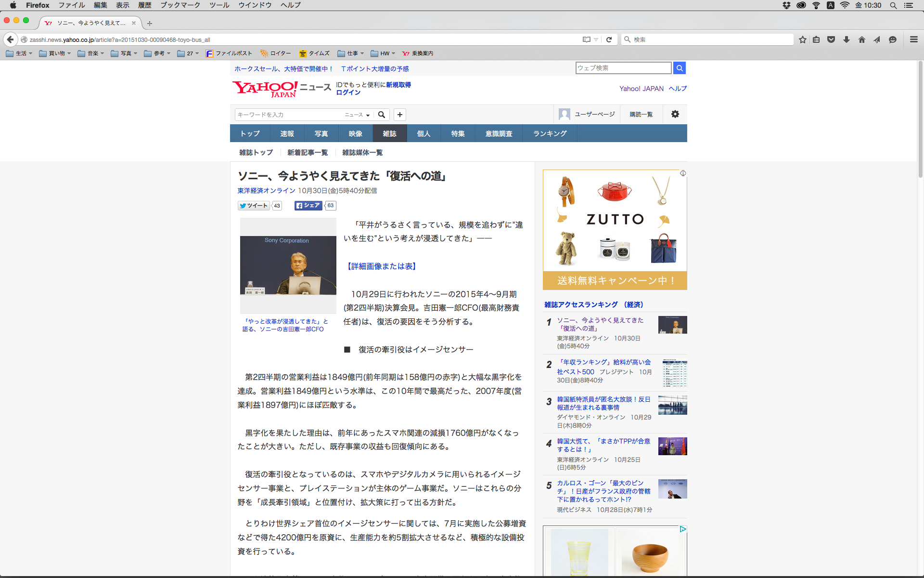Go to the Firefox home icon
Viewport: 924px width, 578px height.
pos(861,39)
